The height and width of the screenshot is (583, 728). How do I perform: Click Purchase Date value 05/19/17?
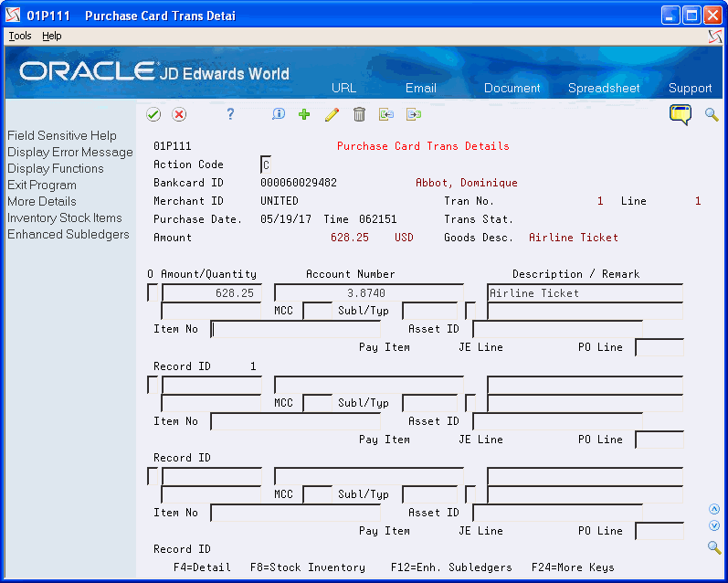click(286, 218)
